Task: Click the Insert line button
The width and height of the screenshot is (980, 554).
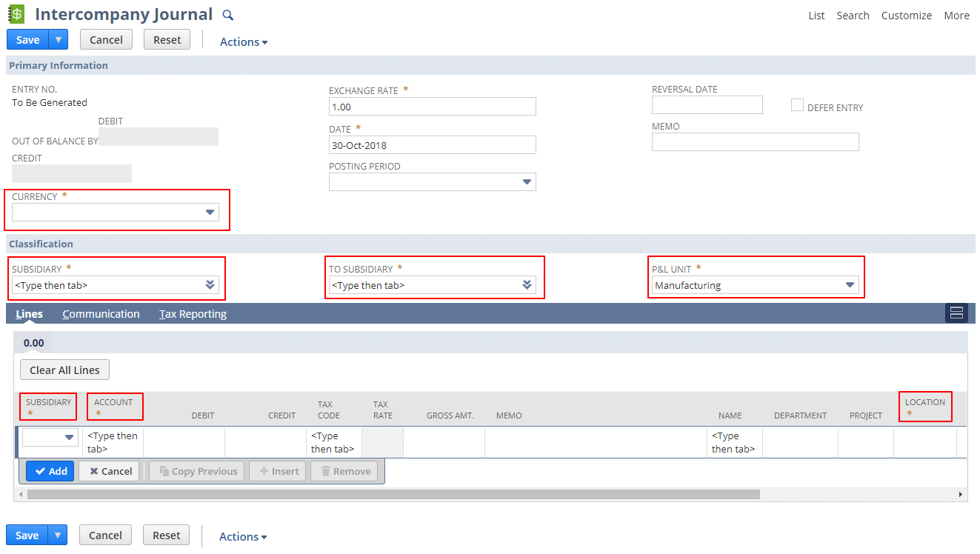Action: pos(278,471)
